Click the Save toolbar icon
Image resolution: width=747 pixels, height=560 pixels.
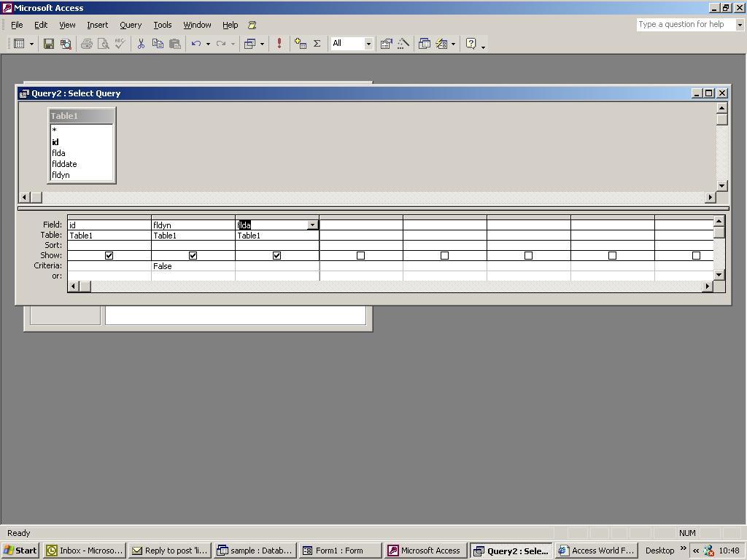coord(49,44)
